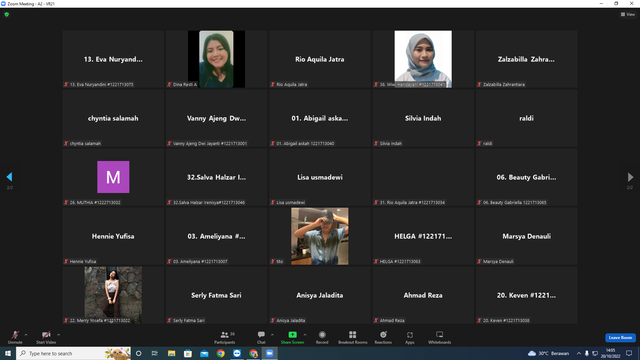The image size is (640, 360).
Task: Click the green encryption shield icon
Action: pos(7,14)
